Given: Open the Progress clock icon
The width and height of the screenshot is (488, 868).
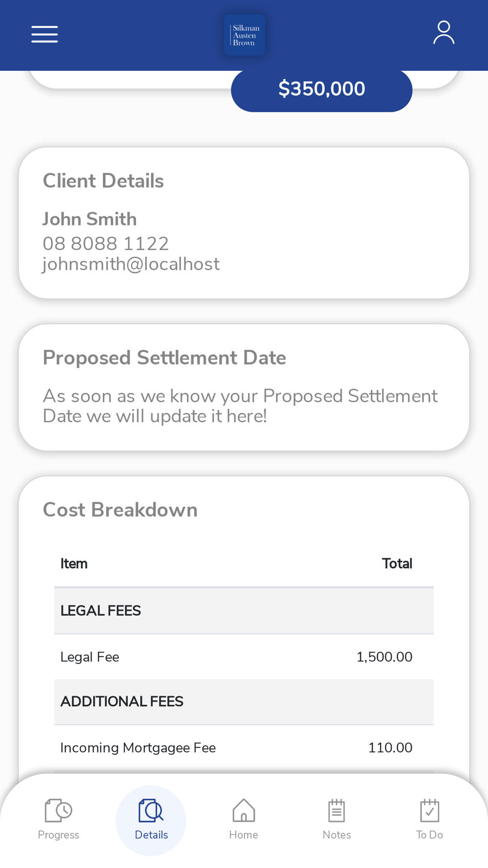Looking at the screenshot, I should [x=59, y=810].
